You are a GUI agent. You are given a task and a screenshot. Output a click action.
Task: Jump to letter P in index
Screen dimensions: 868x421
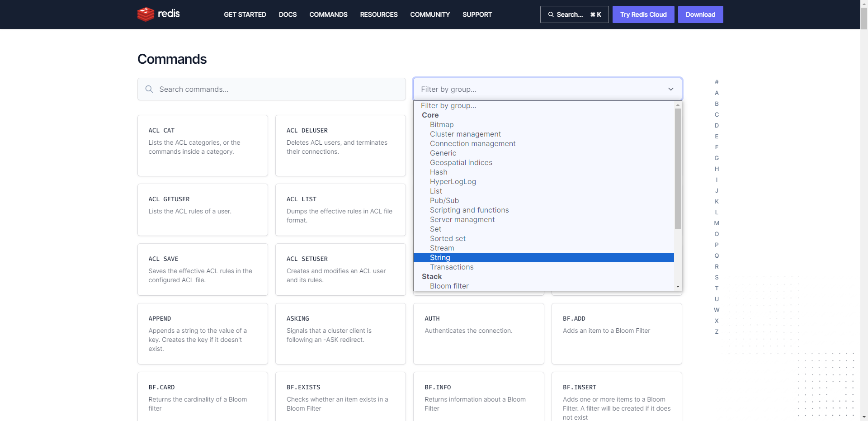tap(717, 245)
